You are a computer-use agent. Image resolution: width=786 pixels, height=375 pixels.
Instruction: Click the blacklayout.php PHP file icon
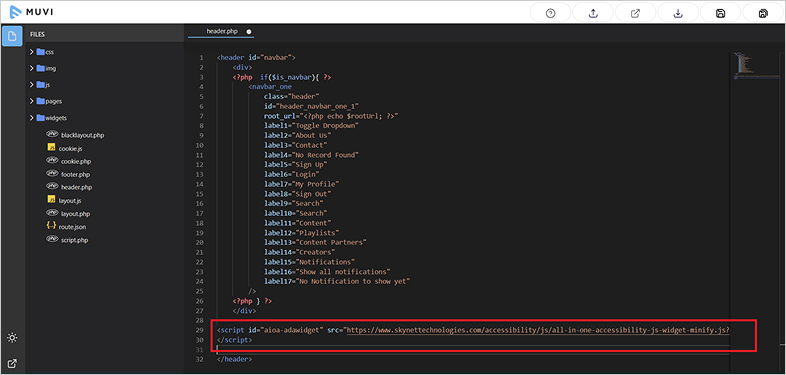pyautogui.click(x=52, y=134)
